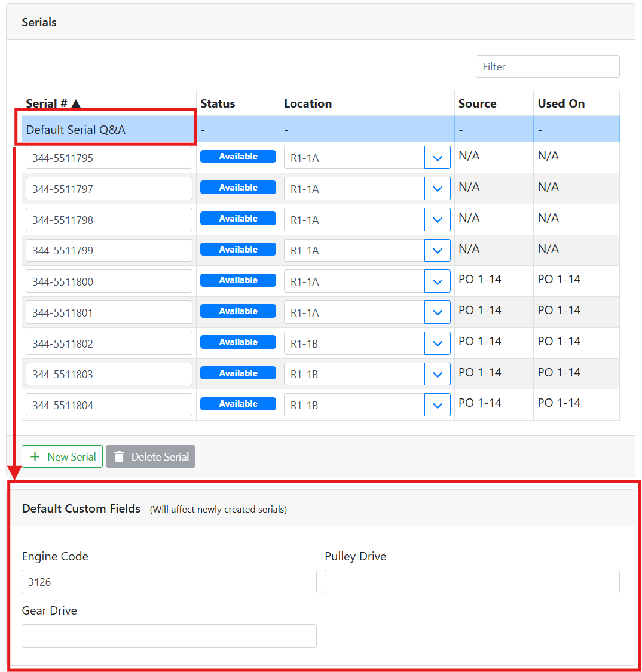
Task: Click the plus icon on New Serial
Action: (35, 457)
